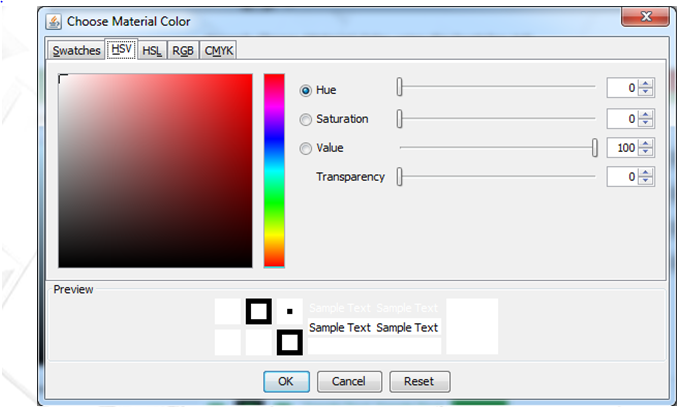Decrease Hue with spinner down arrow

[x=645, y=92]
